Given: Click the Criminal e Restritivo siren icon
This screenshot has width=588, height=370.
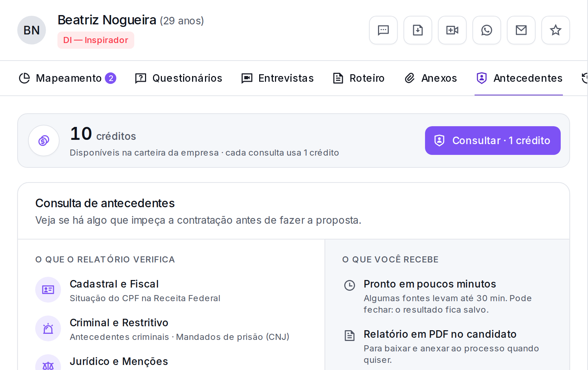Looking at the screenshot, I should tap(48, 328).
